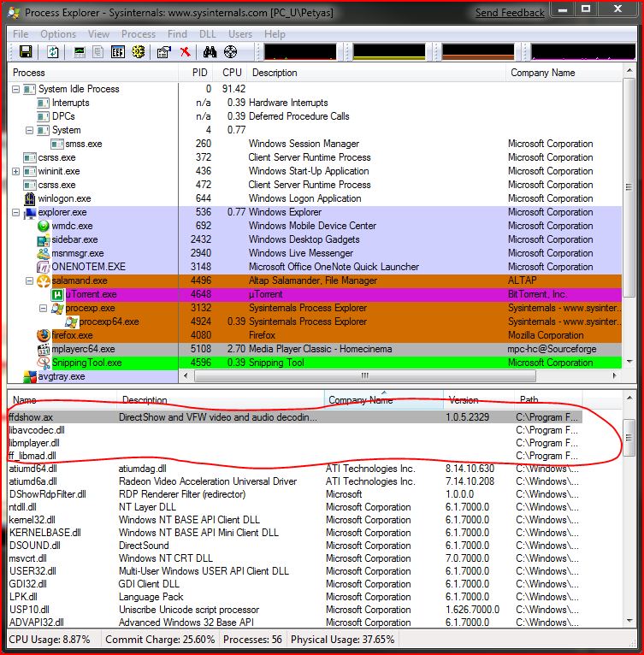Image resolution: width=644 pixels, height=655 pixels.
Task: Collapse the explorer.exe tree
Action: click(x=16, y=212)
